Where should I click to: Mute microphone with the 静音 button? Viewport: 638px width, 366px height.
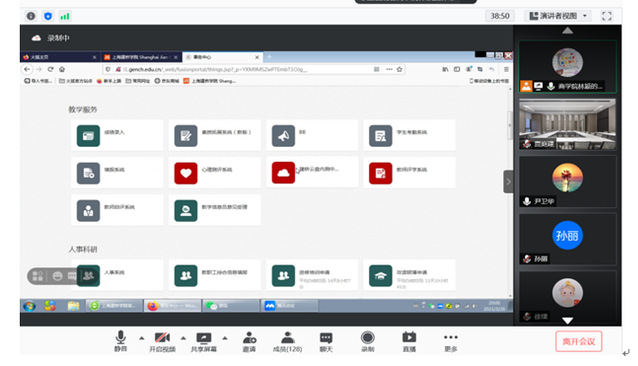click(120, 341)
